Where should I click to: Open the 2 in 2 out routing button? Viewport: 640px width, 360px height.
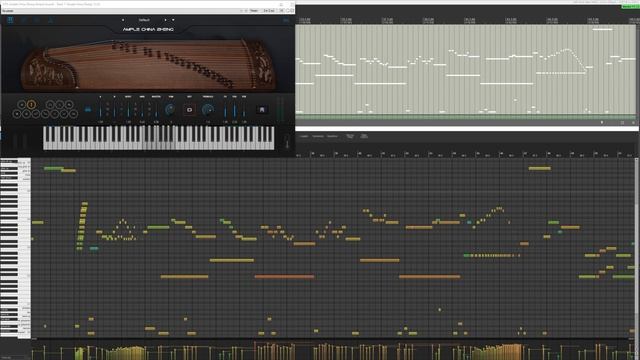click(269, 11)
